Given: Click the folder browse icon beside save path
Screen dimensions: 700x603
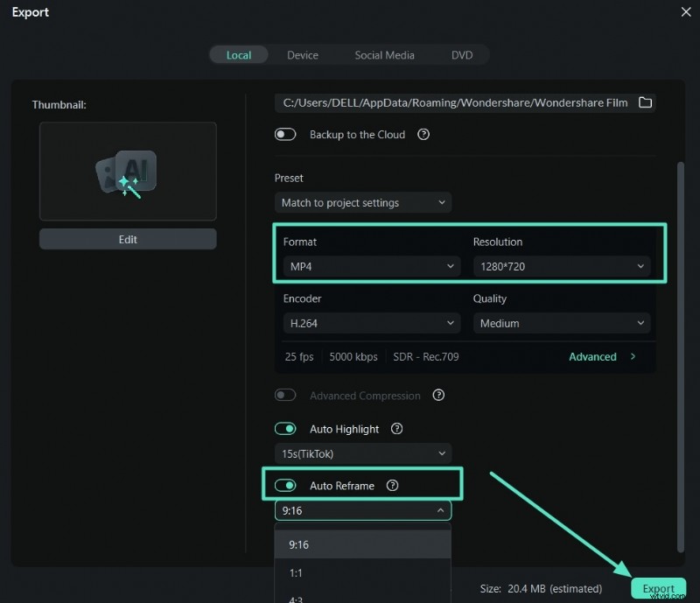Looking at the screenshot, I should tap(645, 102).
